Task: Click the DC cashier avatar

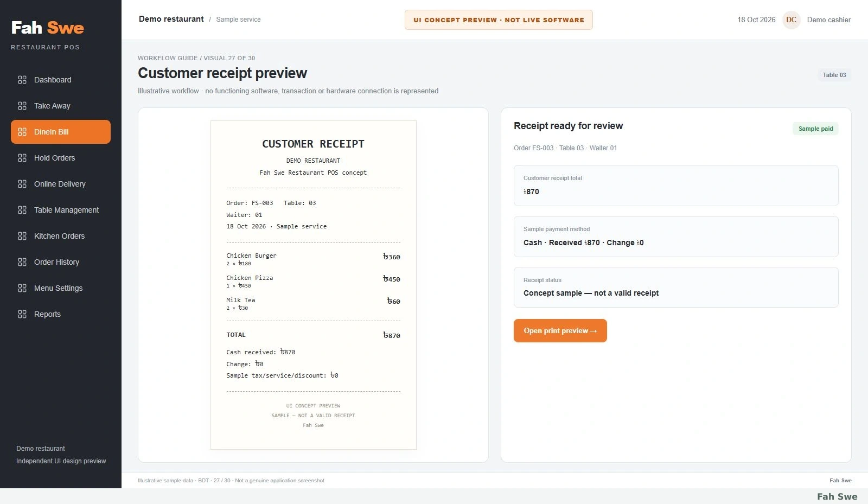Action: [791, 20]
